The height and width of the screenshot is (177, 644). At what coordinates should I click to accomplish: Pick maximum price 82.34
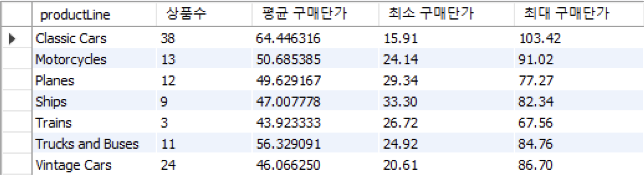579,101
